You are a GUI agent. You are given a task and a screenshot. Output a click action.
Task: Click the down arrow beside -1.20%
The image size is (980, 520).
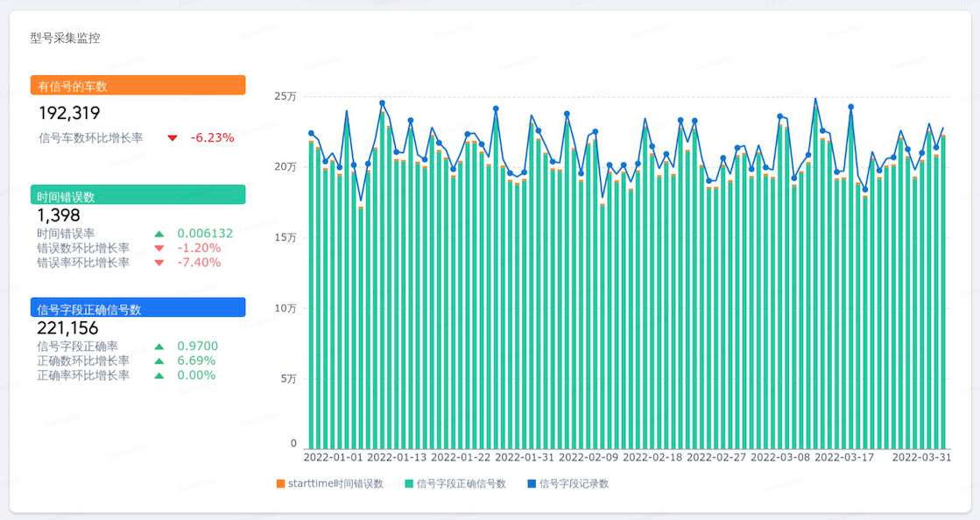(x=159, y=248)
